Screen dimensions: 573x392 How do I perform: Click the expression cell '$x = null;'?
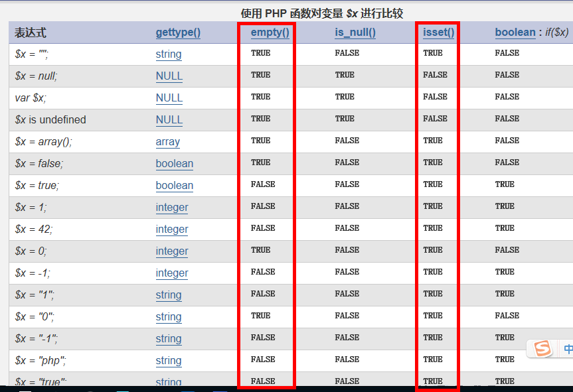pos(36,76)
